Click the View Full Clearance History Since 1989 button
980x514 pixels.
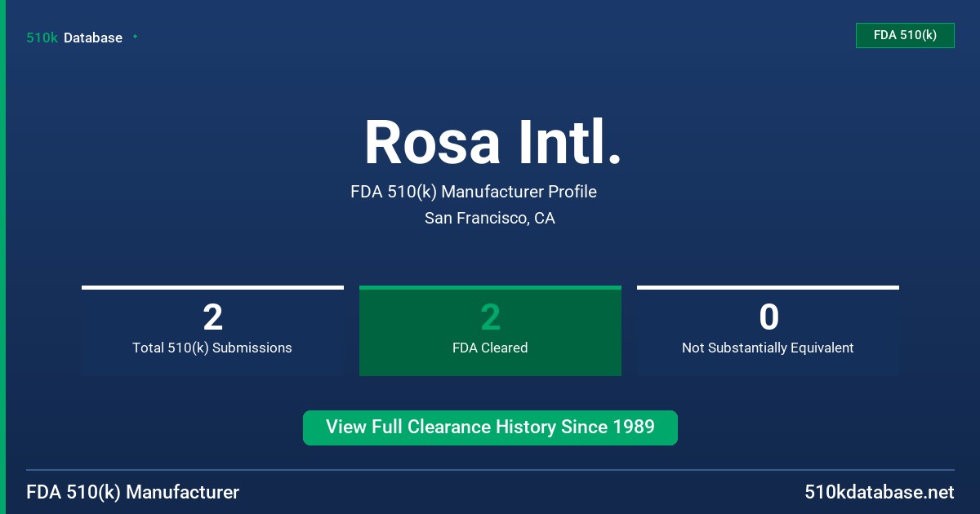(x=490, y=428)
